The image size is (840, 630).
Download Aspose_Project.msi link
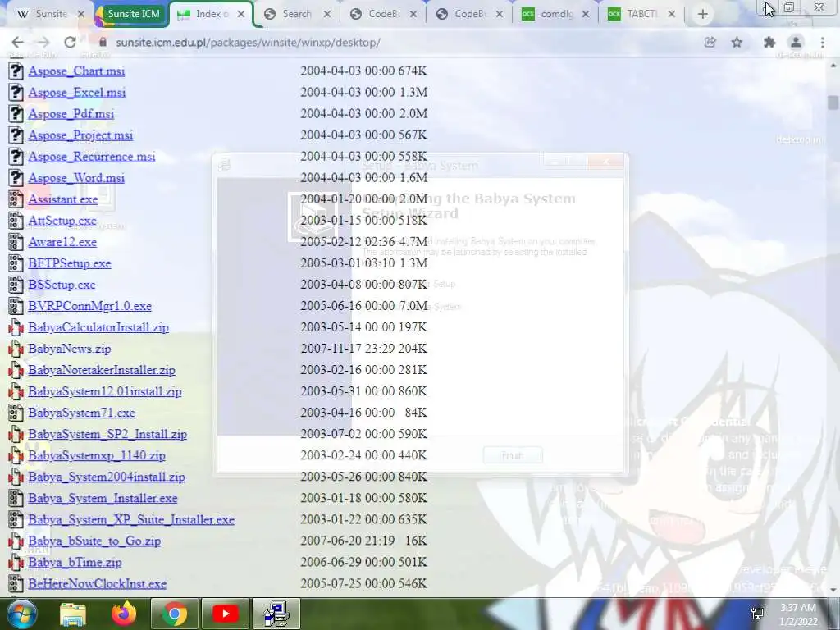(80, 135)
